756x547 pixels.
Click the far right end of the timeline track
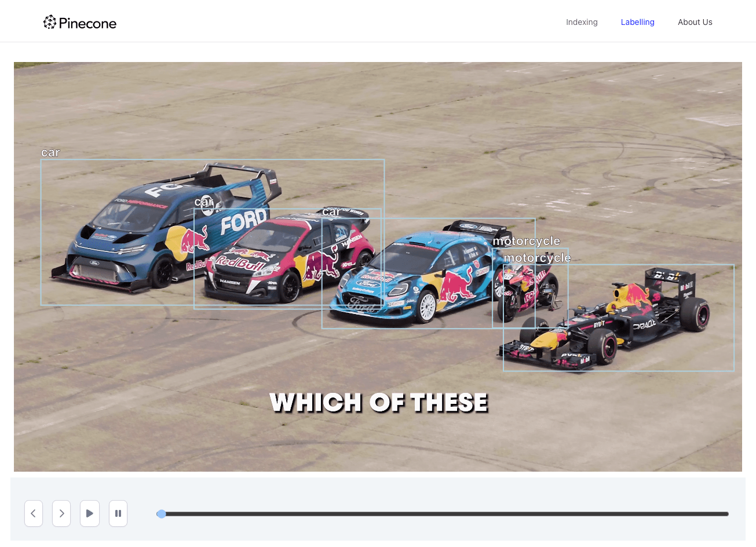coord(726,514)
